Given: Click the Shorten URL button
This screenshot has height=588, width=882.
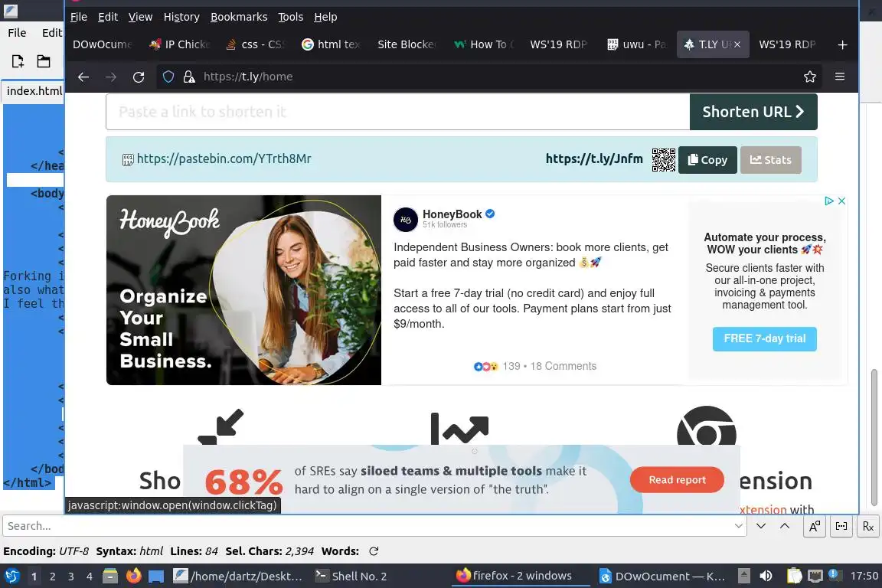Looking at the screenshot, I should point(753,112).
